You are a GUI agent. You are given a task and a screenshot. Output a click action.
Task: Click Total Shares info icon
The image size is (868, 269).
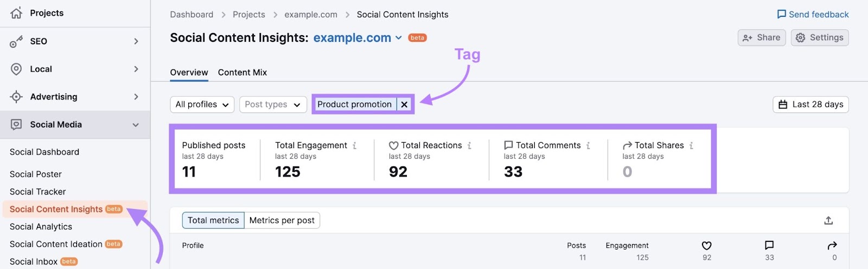click(x=691, y=145)
